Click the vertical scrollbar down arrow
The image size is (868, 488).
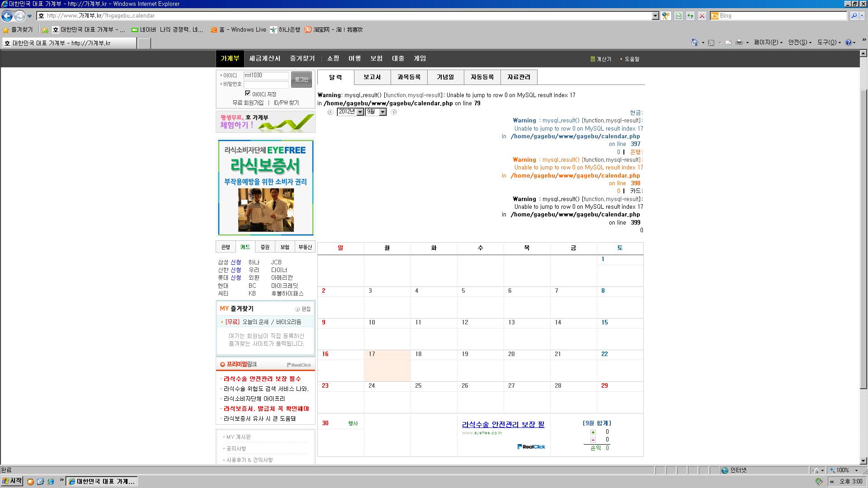click(863, 461)
